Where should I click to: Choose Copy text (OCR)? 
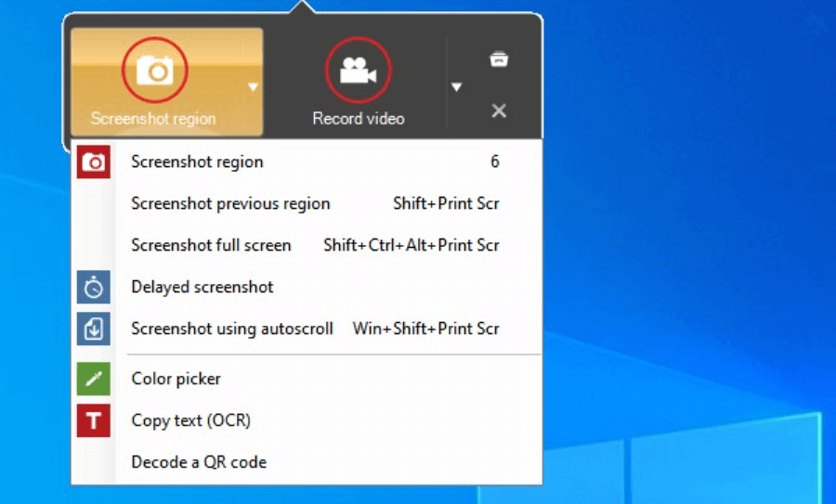pos(307,420)
